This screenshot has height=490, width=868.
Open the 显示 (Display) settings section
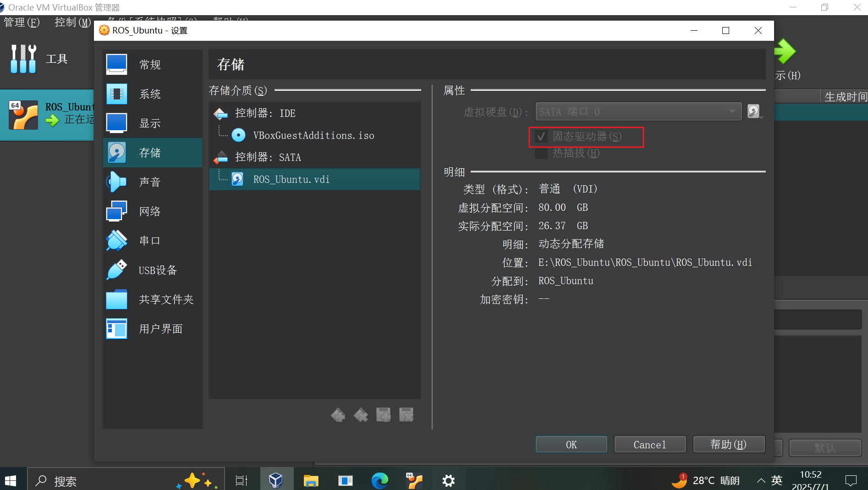(150, 123)
